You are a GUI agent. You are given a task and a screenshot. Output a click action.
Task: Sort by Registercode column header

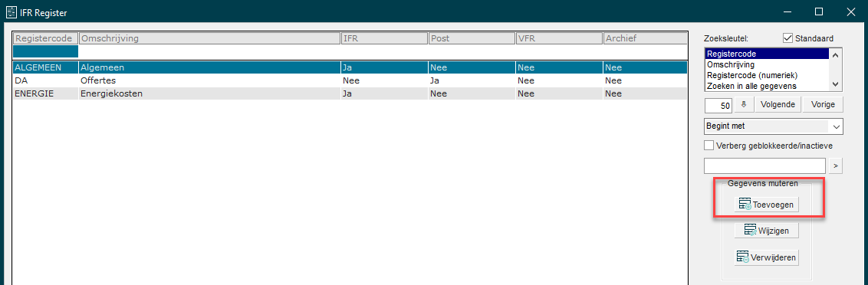tap(46, 38)
